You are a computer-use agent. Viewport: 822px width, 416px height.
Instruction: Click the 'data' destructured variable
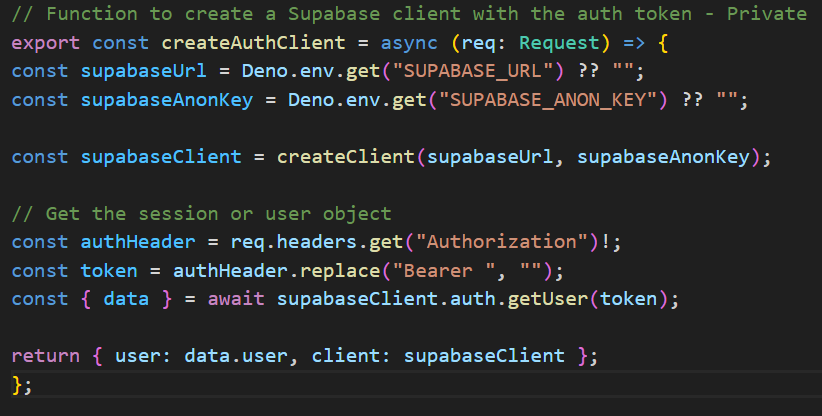[x=126, y=299]
